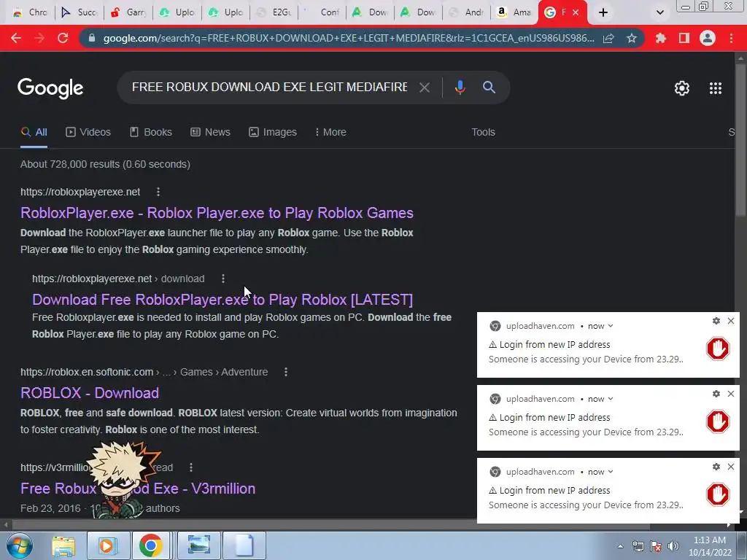This screenshot has height=560, width=747.
Task: Open 'Download Free RobloxPlayer.exe to Play Roblox [LATEST]' link
Action: 222,300
